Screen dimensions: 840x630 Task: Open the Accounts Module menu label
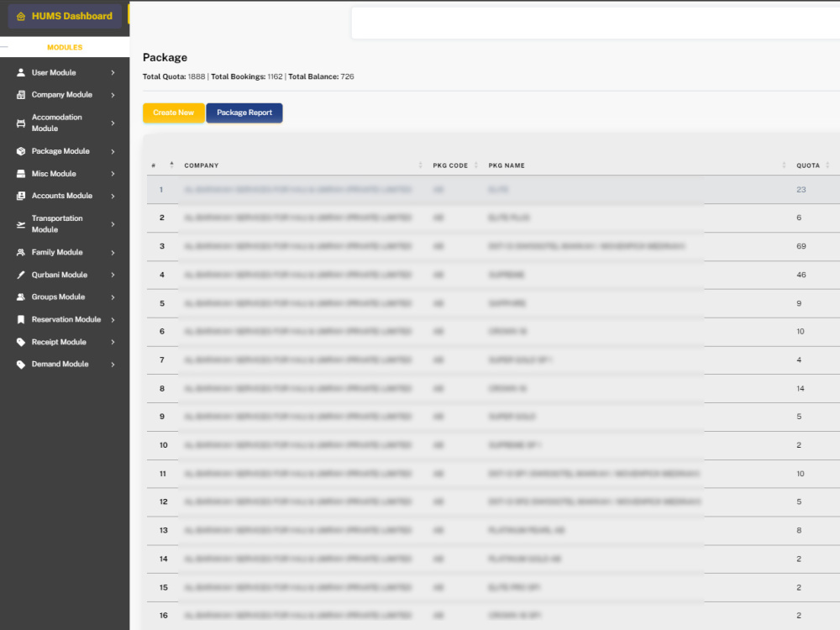click(61, 196)
